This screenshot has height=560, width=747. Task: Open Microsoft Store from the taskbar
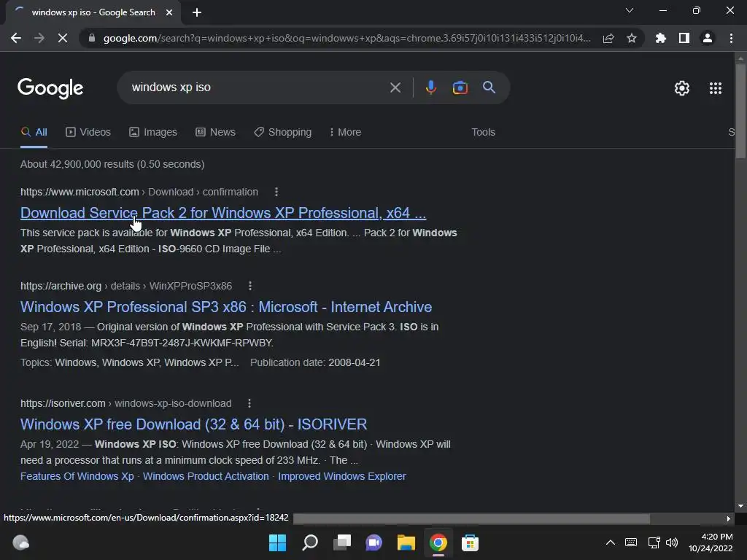470,542
